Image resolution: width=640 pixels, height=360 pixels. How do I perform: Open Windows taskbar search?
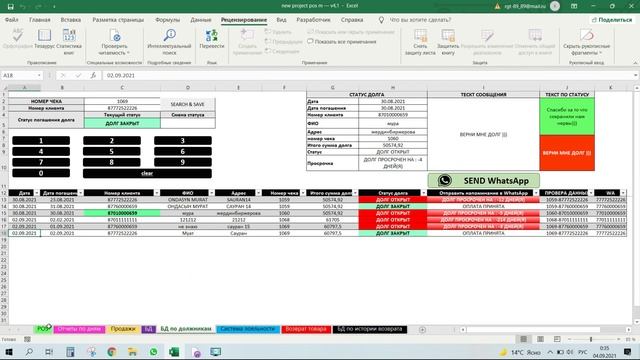(x=29, y=352)
